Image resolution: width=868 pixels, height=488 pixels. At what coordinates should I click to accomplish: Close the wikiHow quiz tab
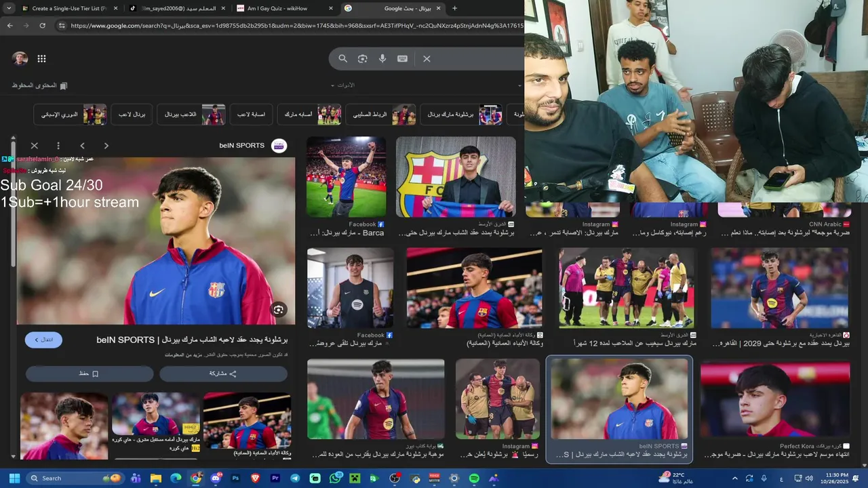(331, 8)
